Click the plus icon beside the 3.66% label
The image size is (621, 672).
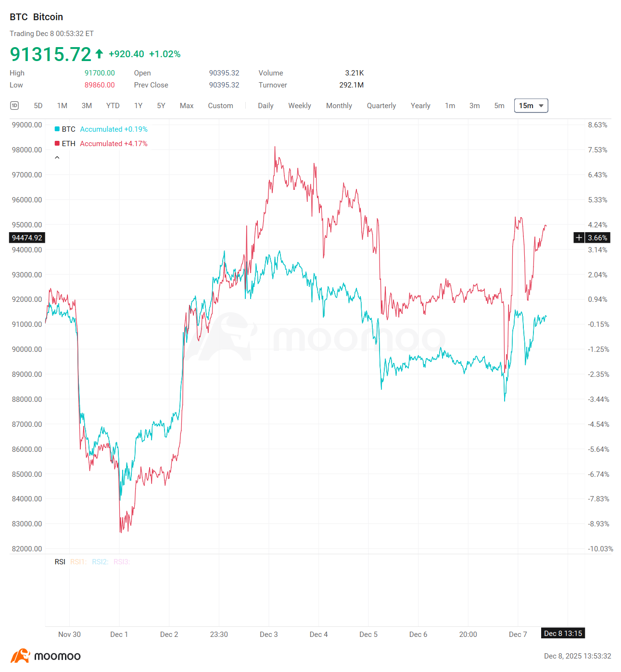tap(578, 237)
